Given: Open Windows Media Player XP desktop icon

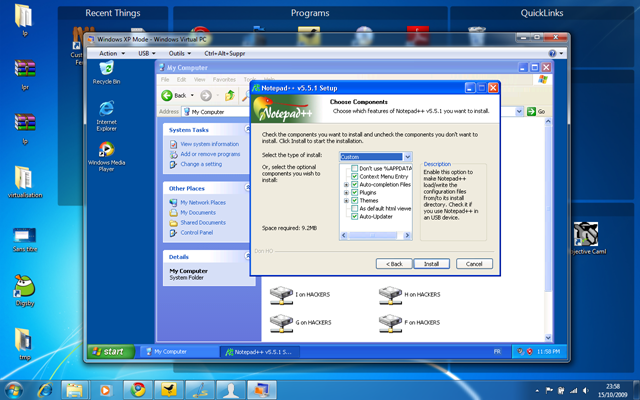Looking at the screenshot, I should tap(106, 156).
